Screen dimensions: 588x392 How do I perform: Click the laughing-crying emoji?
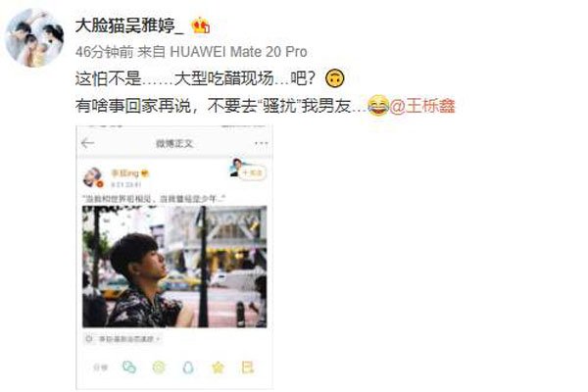pos(378,106)
